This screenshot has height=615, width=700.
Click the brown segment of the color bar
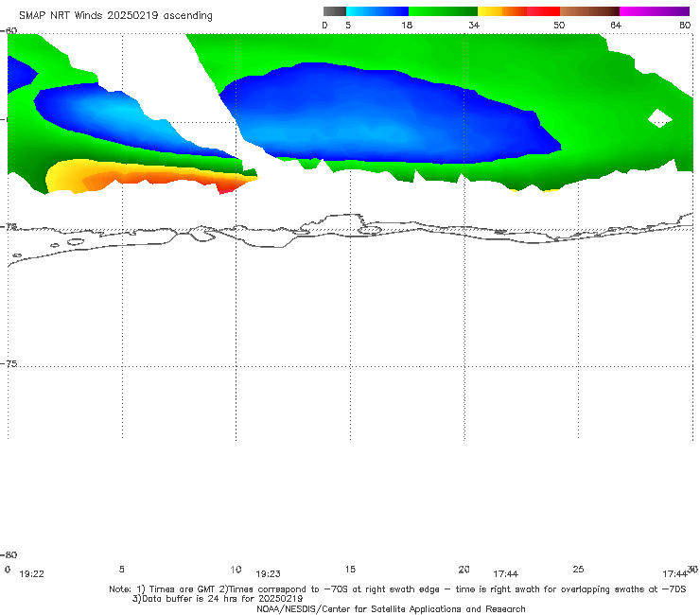[x=589, y=11]
